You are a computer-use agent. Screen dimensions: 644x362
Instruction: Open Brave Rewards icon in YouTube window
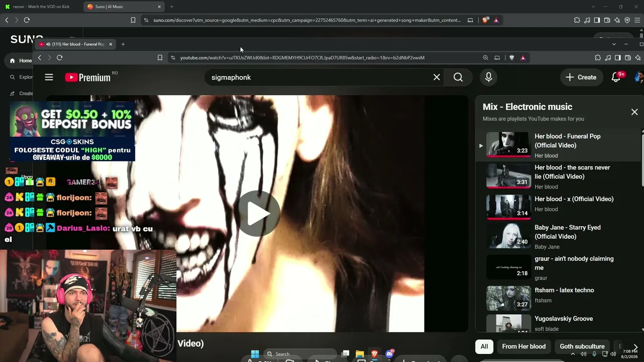click(x=523, y=58)
